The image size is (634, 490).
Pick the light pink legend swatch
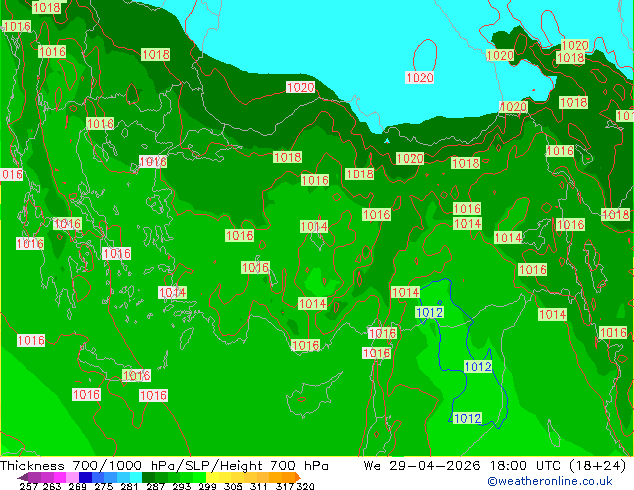pyautogui.click(x=72, y=477)
